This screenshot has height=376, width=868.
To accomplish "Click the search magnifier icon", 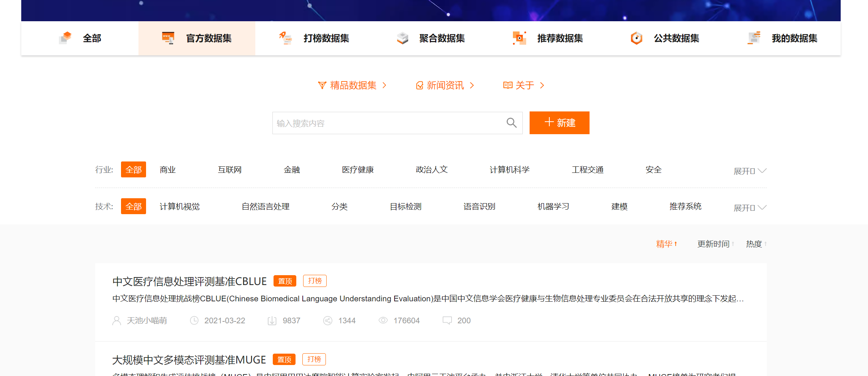I will coord(511,123).
